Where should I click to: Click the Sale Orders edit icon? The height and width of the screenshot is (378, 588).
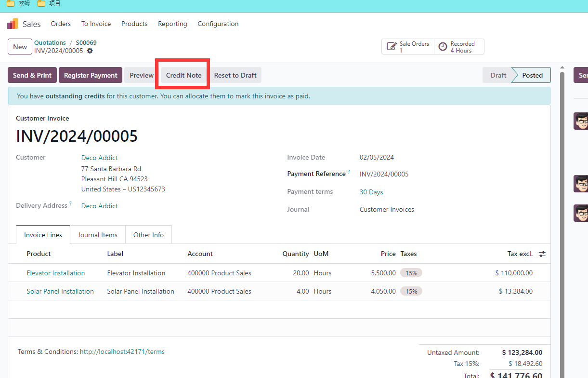click(x=392, y=47)
